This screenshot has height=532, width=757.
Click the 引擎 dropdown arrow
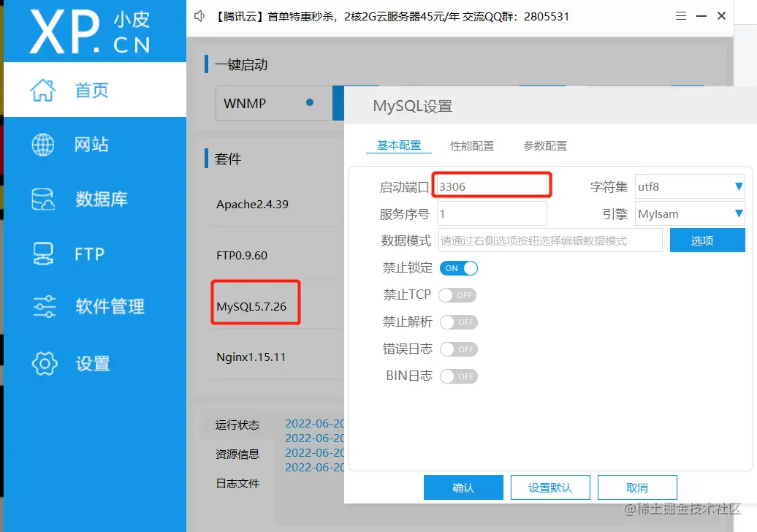739,213
